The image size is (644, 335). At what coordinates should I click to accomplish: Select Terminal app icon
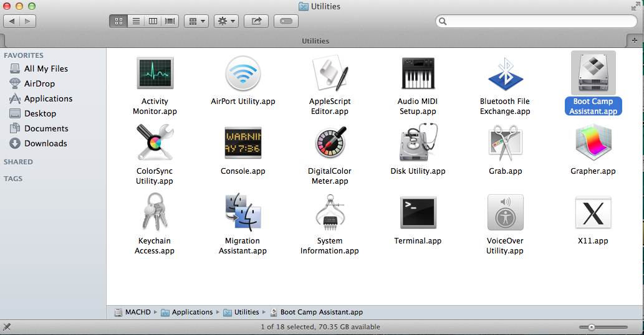point(418,212)
